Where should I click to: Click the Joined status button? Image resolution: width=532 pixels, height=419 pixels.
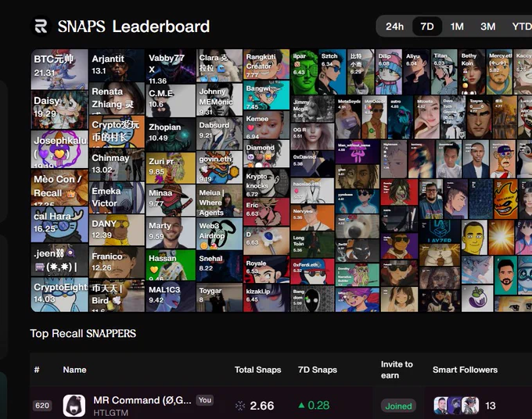click(398, 406)
